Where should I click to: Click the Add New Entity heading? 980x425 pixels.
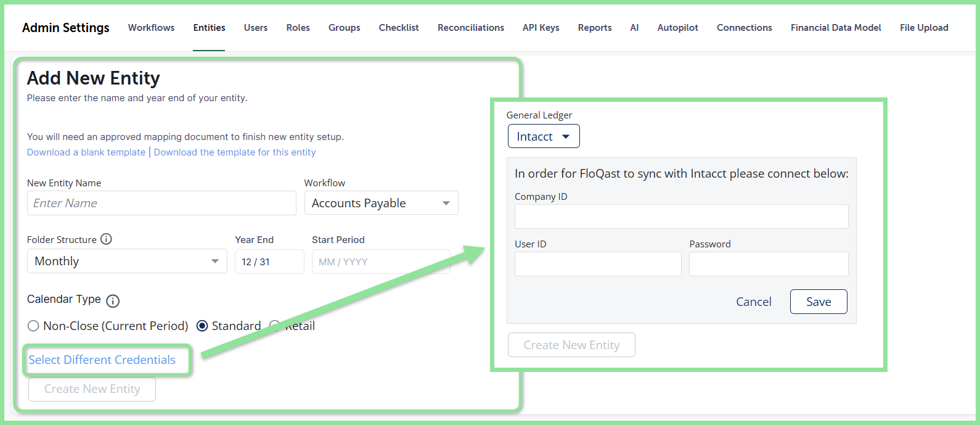[x=94, y=78]
